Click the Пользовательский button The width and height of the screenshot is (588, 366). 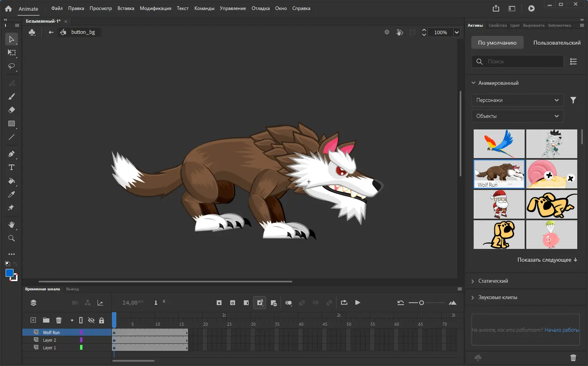click(557, 43)
